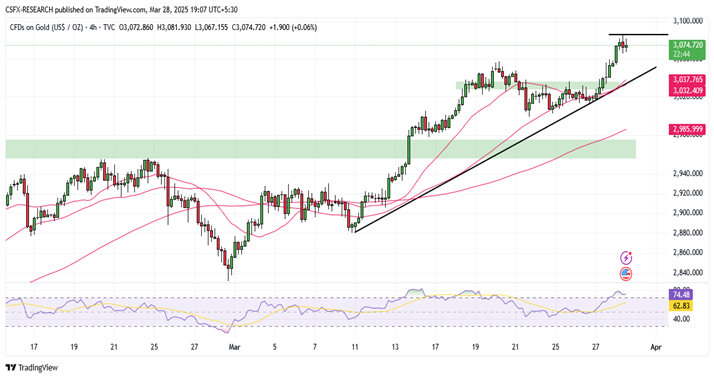Click the 40.00 RSI scale label
The height and width of the screenshot is (379, 714).
pos(682,319)
